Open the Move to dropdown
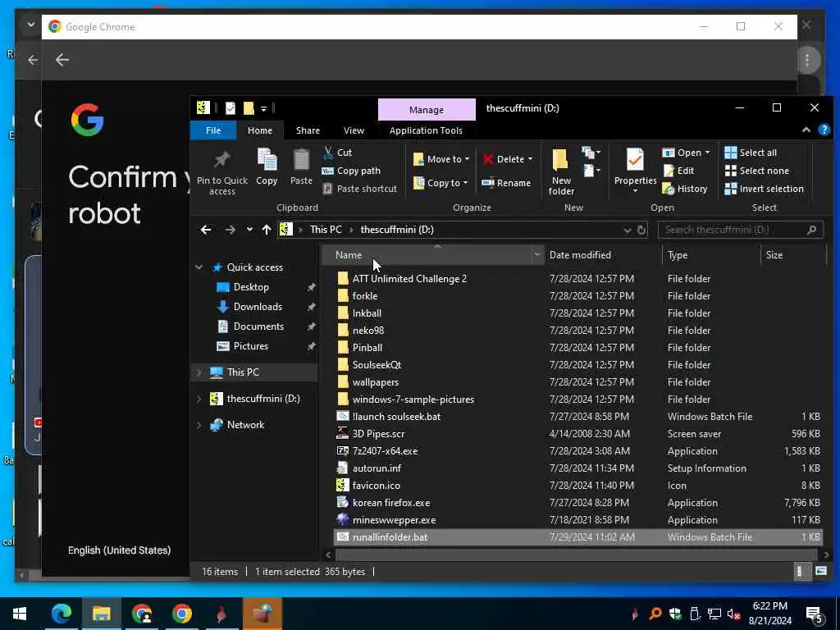This screenshot has width=840, height=630. point(441,159)
